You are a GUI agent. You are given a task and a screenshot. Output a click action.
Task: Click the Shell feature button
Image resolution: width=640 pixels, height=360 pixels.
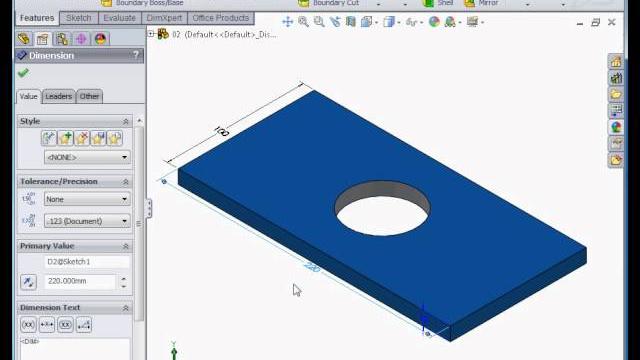(x=438, y=3)
